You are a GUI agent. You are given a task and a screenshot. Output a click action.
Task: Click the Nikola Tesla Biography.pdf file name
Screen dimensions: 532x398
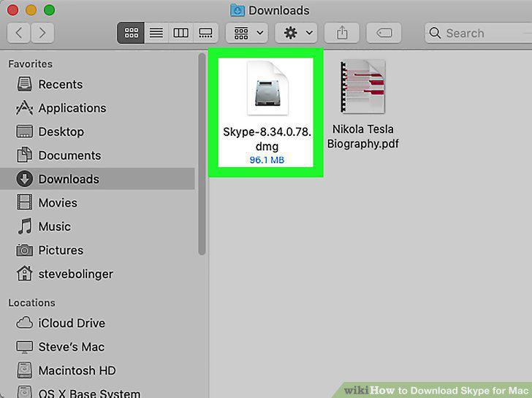[362, 137]
